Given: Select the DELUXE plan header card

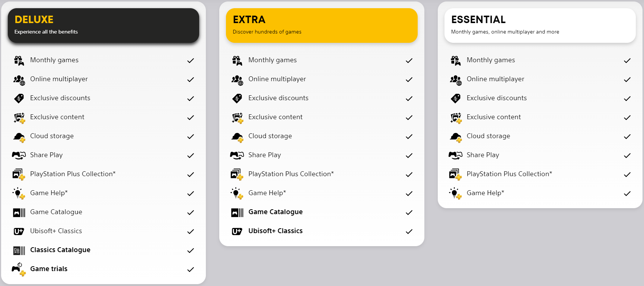Looking at the screenshot, I should click(103, 25).
